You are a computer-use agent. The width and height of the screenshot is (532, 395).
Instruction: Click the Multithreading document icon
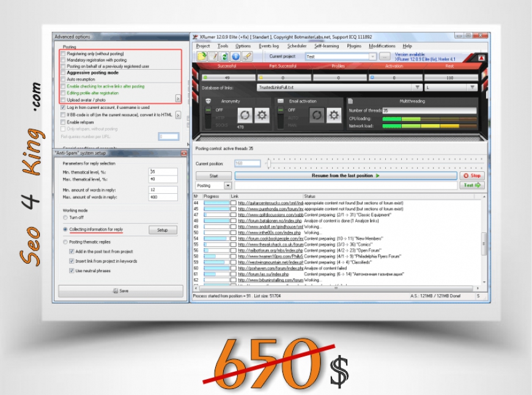click(x=350, y=101)
